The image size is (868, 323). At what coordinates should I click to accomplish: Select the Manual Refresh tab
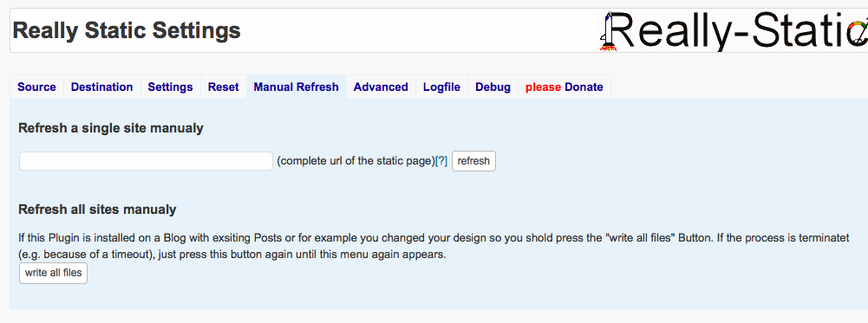click(x=297, y=87)
